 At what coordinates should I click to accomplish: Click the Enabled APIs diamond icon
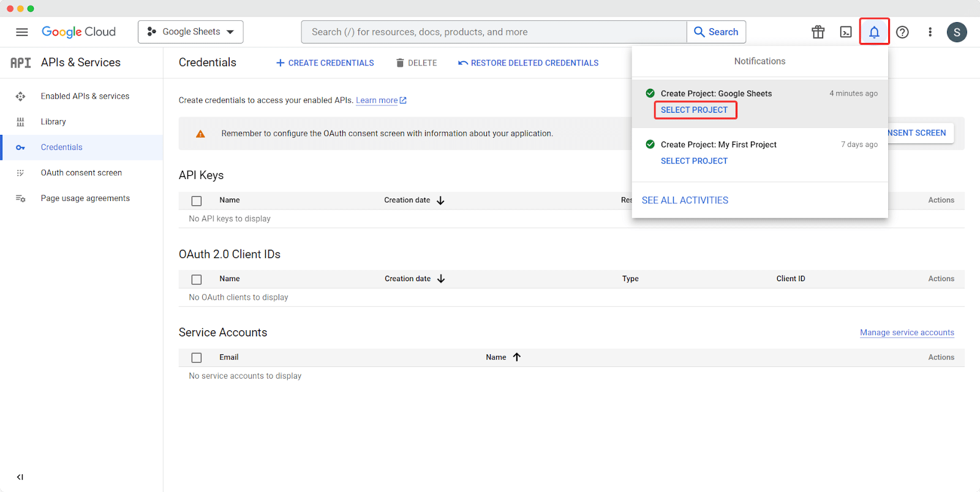coord(20,96)
